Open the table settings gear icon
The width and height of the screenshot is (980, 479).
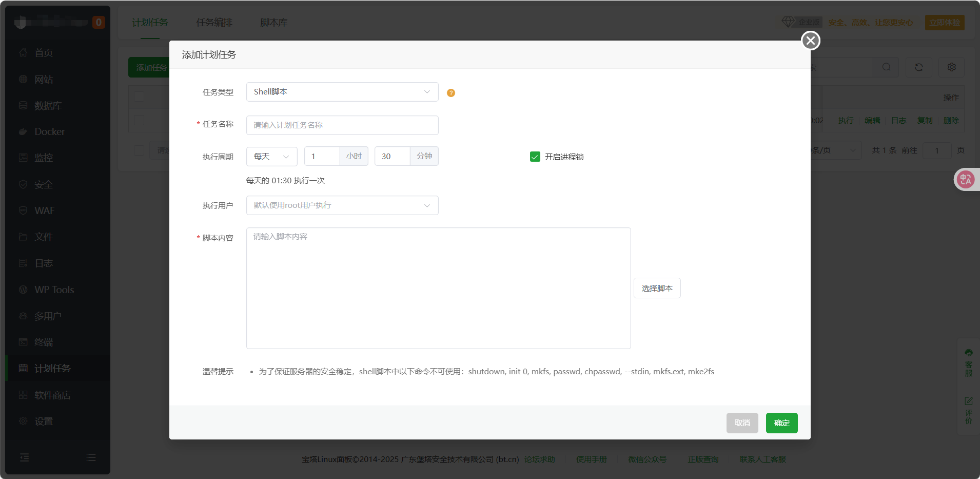click(x=951, y=67)
